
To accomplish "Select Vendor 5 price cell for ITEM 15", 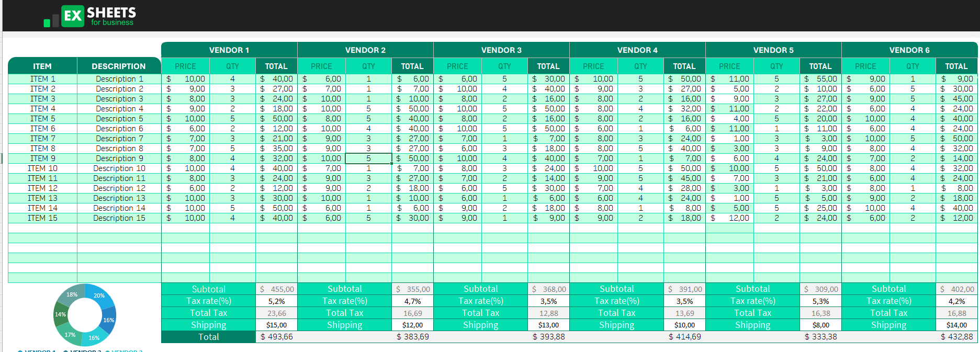I will pos(729,218).
